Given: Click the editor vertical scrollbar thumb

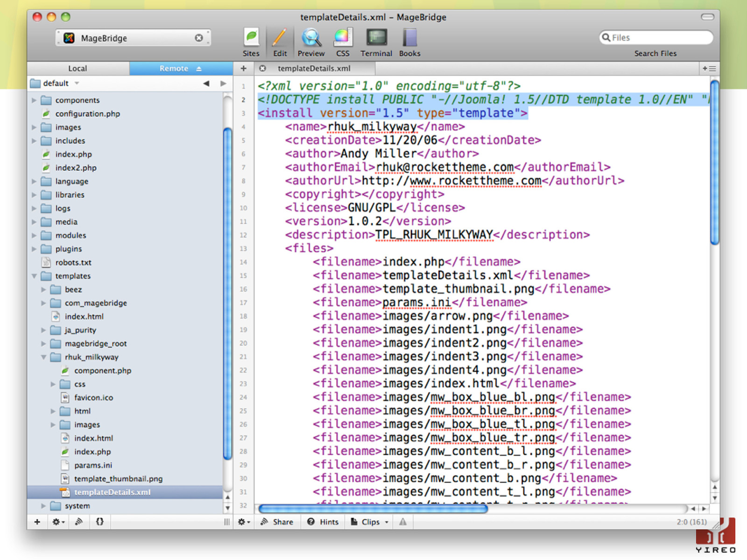Looking at the screenshot, I should (x=714, y=162).
